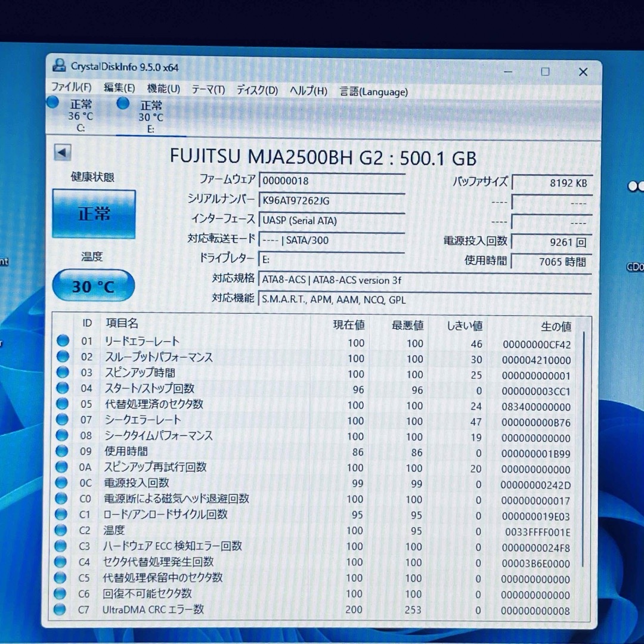The width and height of the screenshot is (644, 644).
Task: Close the CrystalDiskInfo window
Action: (x=583, y=72)
